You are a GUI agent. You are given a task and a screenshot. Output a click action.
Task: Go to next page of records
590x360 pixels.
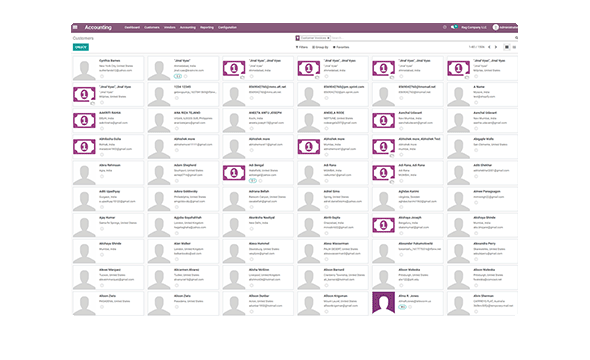point(496,47)
